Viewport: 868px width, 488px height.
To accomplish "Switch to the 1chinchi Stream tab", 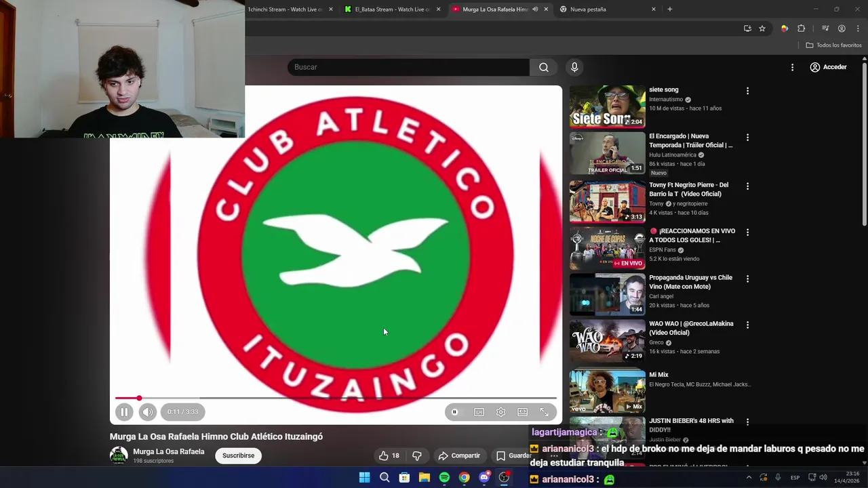I will [x=285, y=9].
